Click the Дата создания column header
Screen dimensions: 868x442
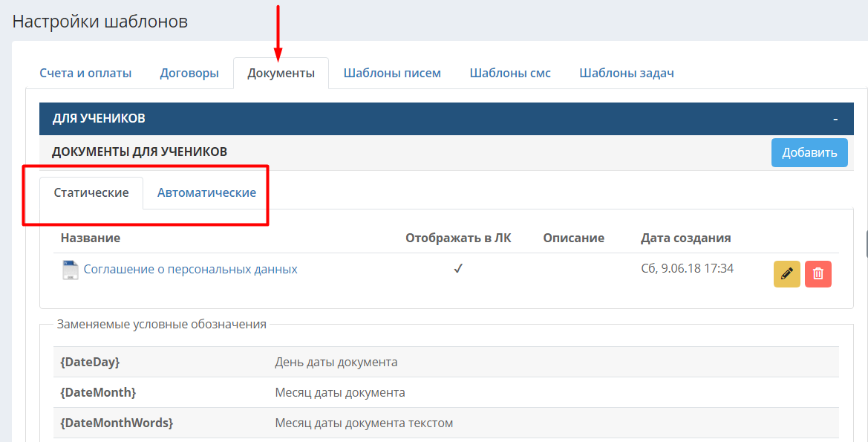tap(686, 238)
